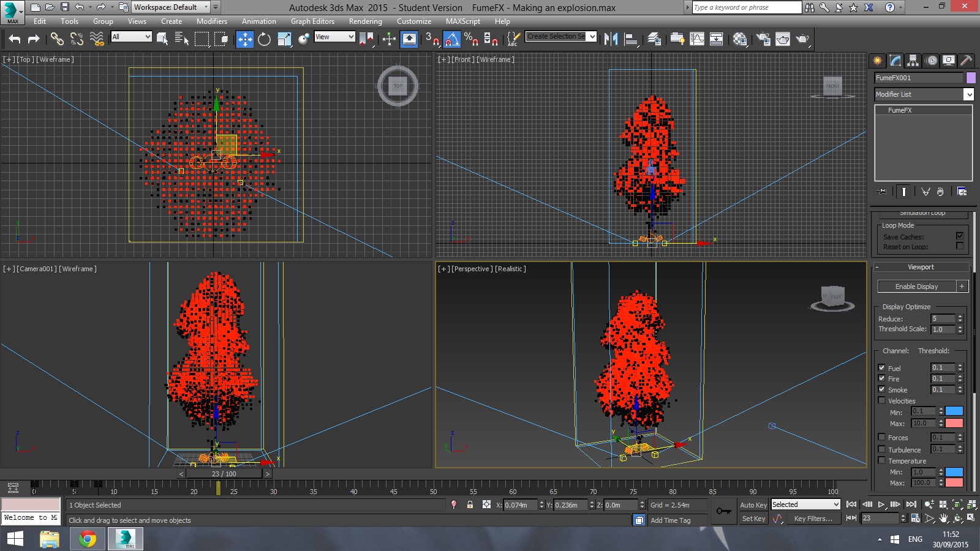Open the MAXScript menu
The width and height of the screenshot is (980, 551).
click(x=463, y=21)
